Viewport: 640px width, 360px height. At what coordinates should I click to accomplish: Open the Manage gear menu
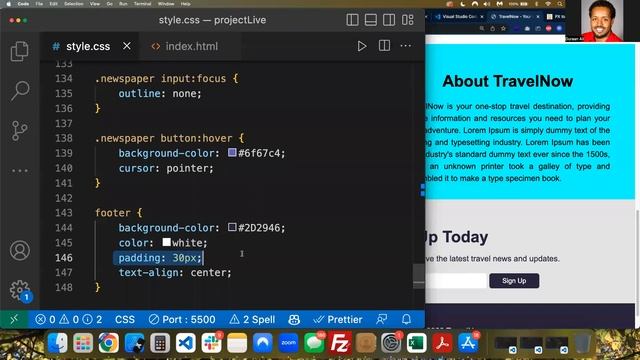(20, 291)
